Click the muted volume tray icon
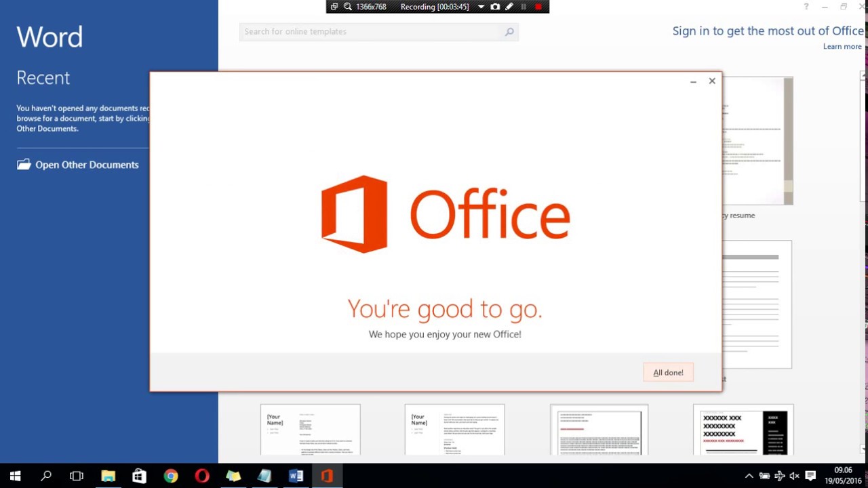 [794, 476]
